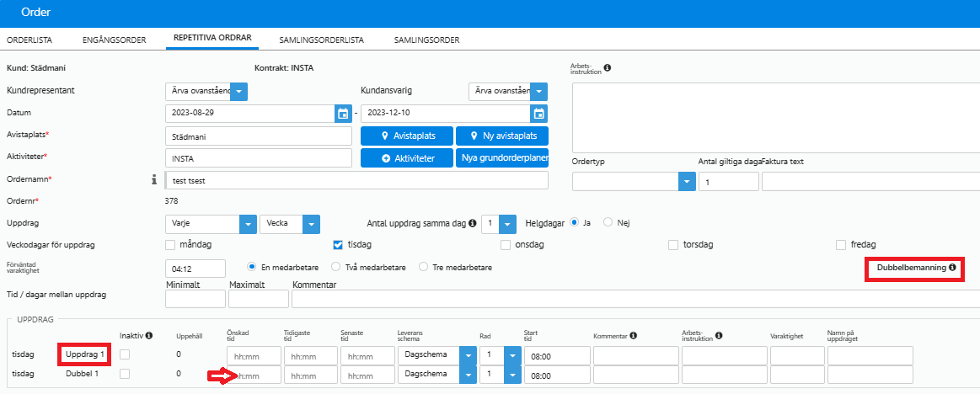This screenshot has width=980, height=394.
Task: Open Leveransschema dropdown for Dubbel 1
Action: click(469, 375)
